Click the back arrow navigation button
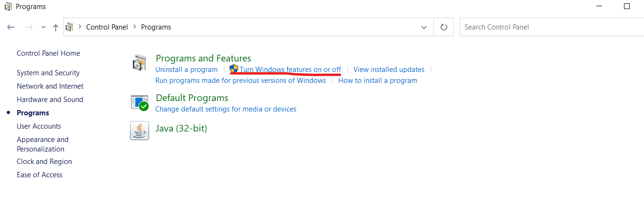 11,28
